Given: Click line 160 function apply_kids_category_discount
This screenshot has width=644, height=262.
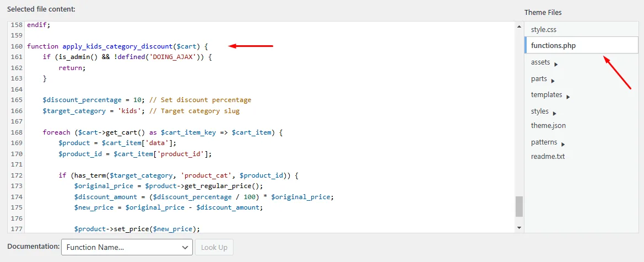Looking at the screenshot, I should (117, 46).
